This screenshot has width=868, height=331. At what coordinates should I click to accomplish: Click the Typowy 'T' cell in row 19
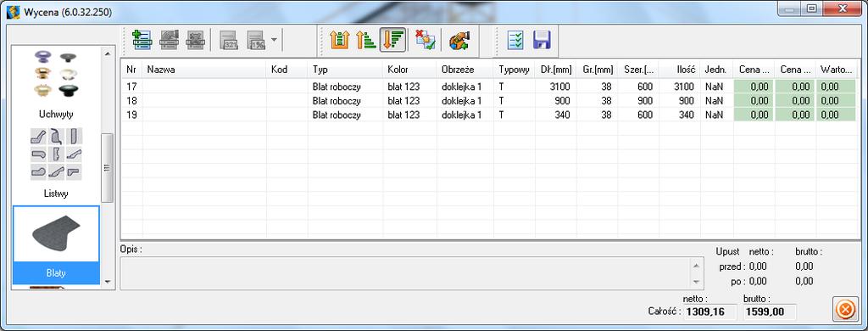pyautogui.click(x=501, y=115)
